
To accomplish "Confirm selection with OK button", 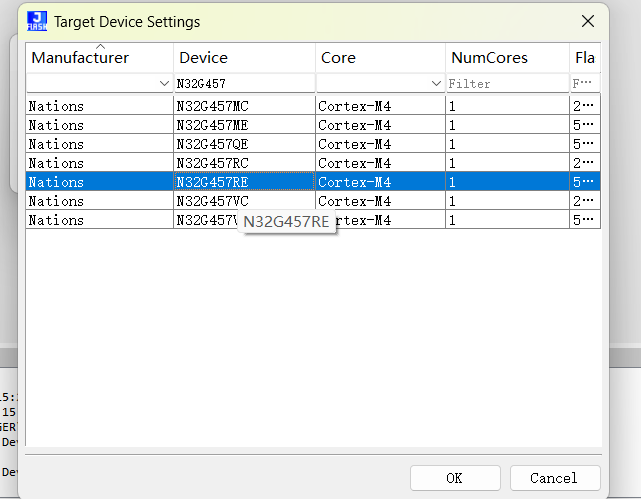I will (x=455, y=478).
